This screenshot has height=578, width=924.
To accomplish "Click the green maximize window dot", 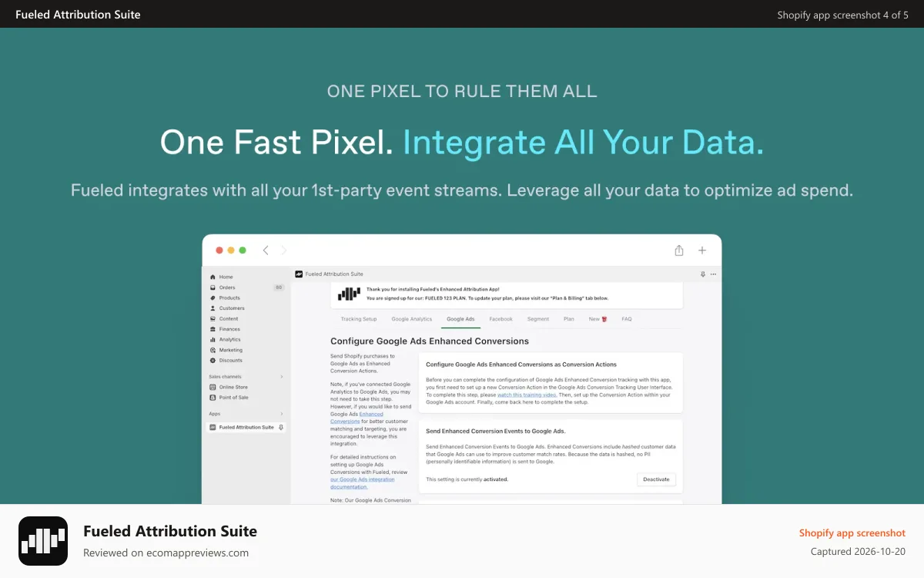I will click(243, 250).
